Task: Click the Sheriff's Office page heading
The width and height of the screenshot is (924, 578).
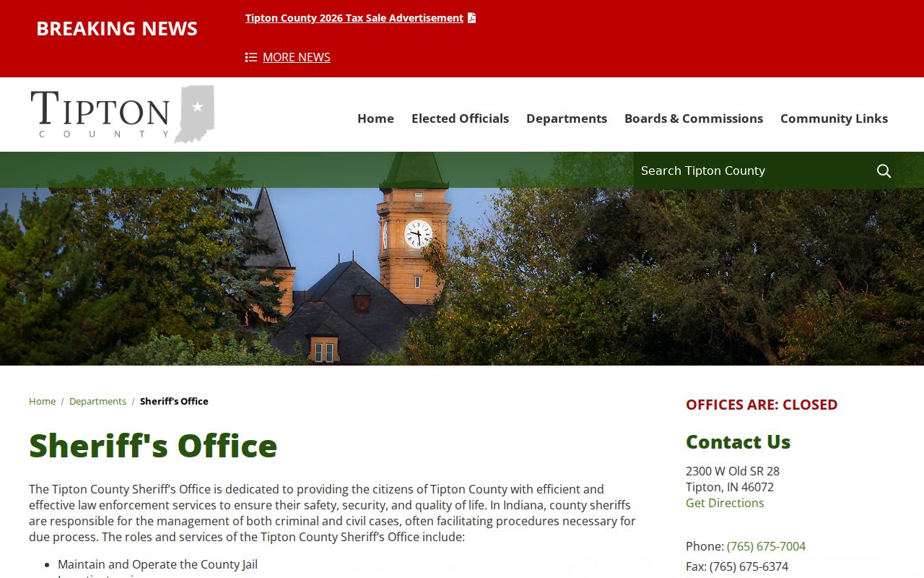Action: pyautogui.click(x=153, y=445)
